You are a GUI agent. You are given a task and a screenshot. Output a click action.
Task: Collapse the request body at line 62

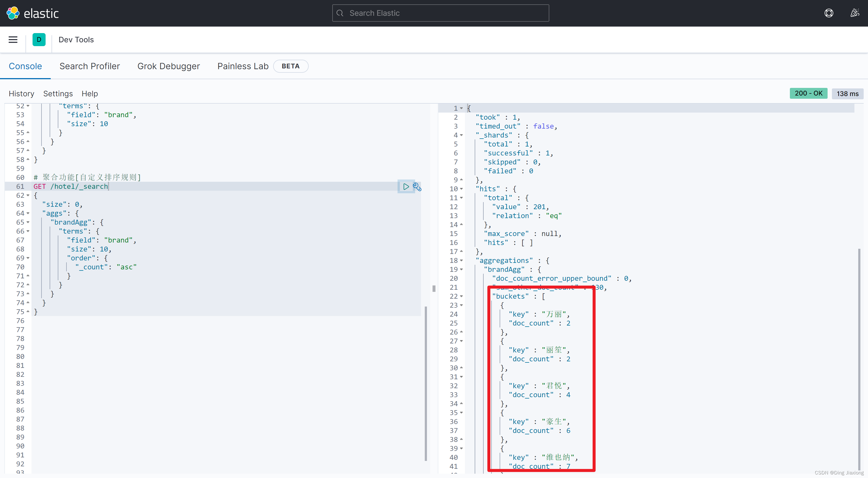click(x=28, y=196)
